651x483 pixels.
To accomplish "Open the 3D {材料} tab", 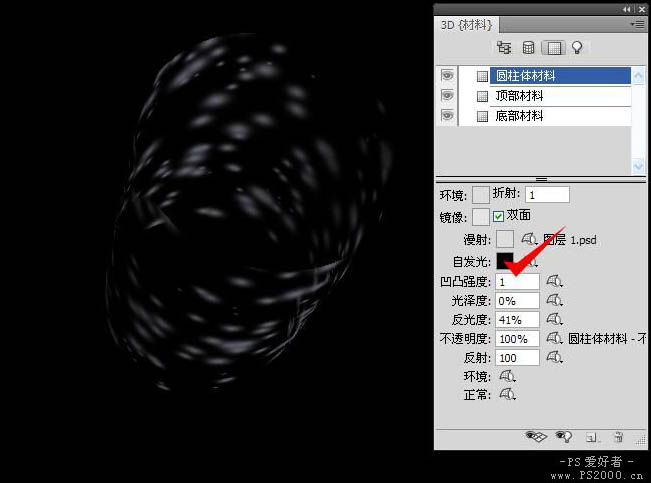I will 467,25.
